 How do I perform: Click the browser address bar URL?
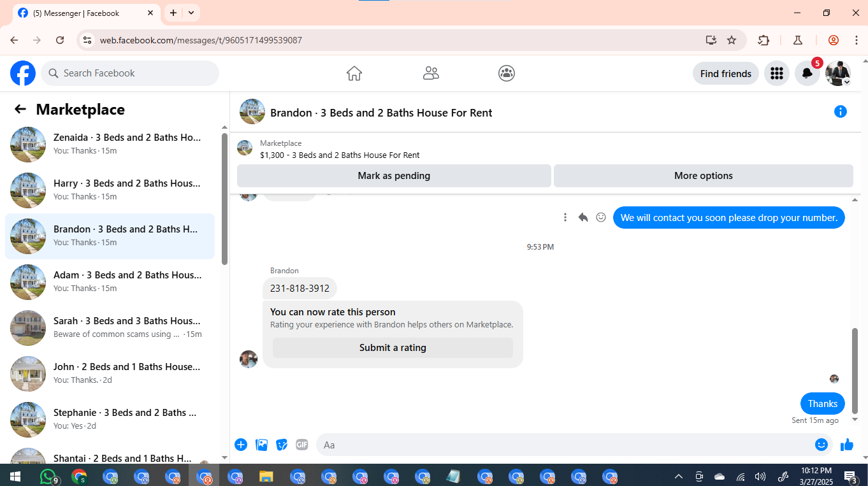click(x=201, y=40)
